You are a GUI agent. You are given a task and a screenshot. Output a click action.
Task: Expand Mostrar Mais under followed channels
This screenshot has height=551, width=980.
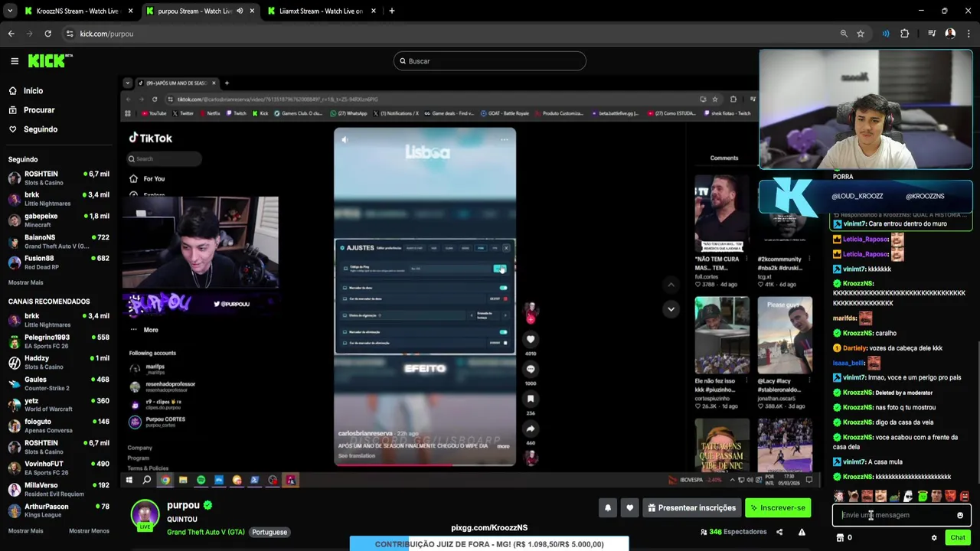(x=25, y=282)
